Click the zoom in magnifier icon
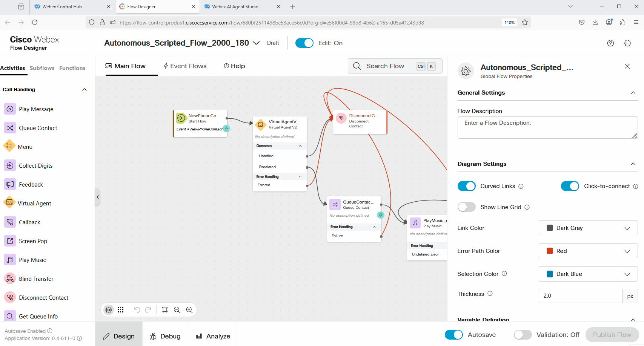 coord(189,310)
